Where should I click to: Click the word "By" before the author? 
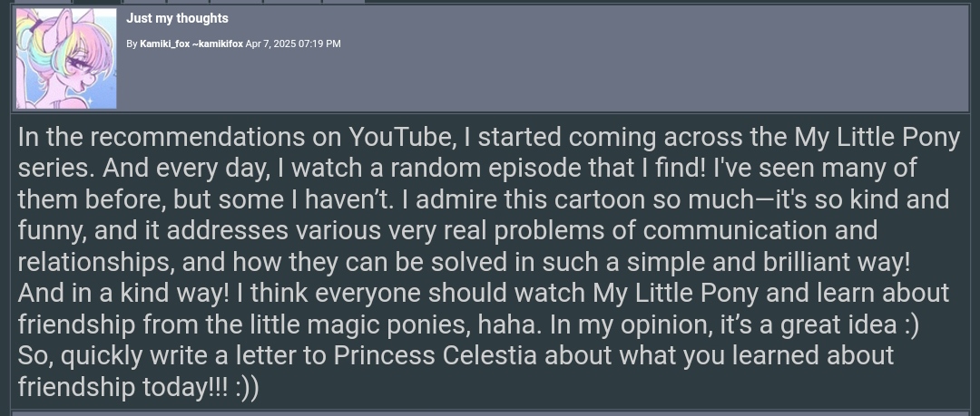[132, 44]
